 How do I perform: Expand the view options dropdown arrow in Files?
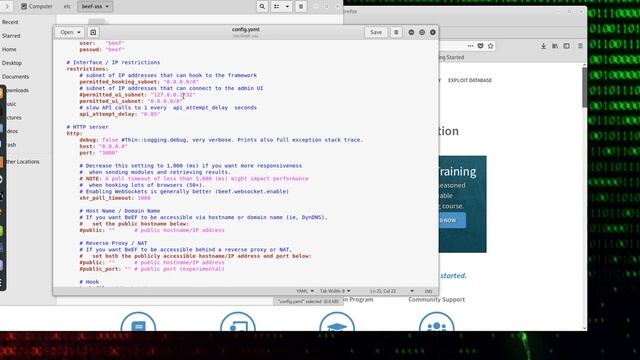pos(287,7)
